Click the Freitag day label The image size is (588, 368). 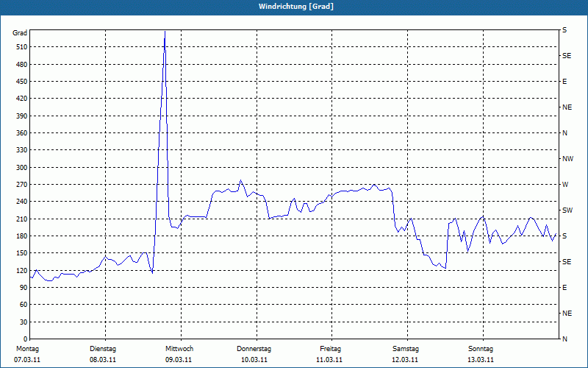click(x=330, y=349)
